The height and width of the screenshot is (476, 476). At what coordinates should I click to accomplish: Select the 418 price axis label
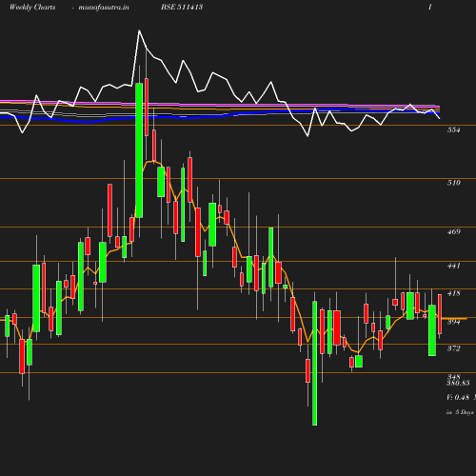[x=454, y=293]
